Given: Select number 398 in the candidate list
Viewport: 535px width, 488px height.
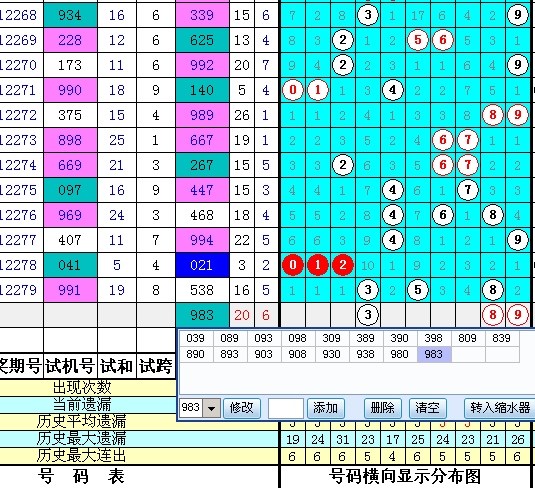Looking at the screenshot, I should pos(434,338).
